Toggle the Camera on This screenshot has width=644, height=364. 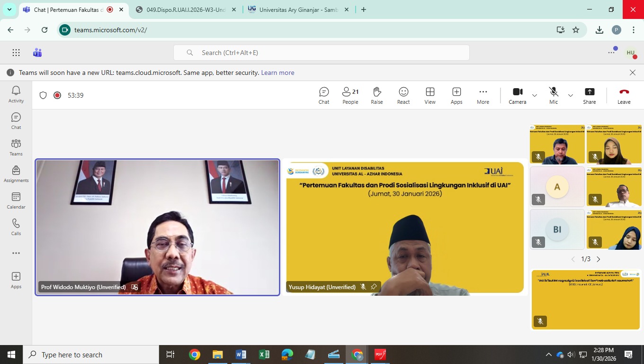coord(518,95)
